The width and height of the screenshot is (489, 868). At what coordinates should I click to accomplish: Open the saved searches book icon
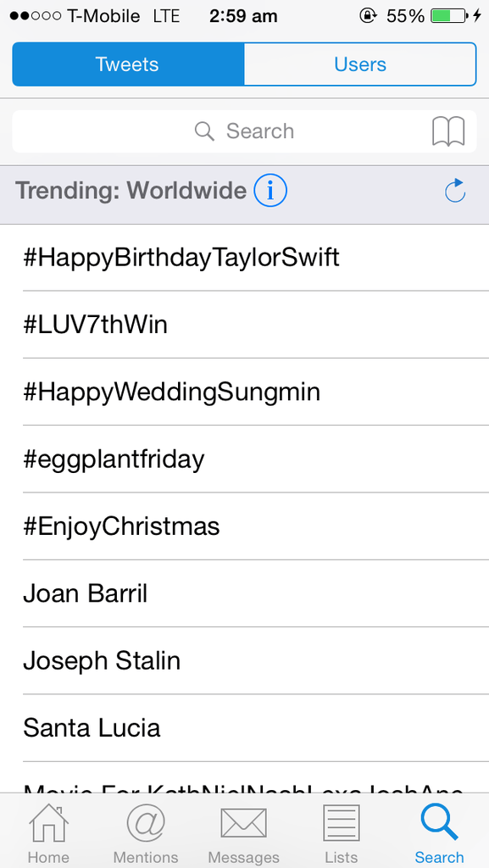(x=448, y=131)
